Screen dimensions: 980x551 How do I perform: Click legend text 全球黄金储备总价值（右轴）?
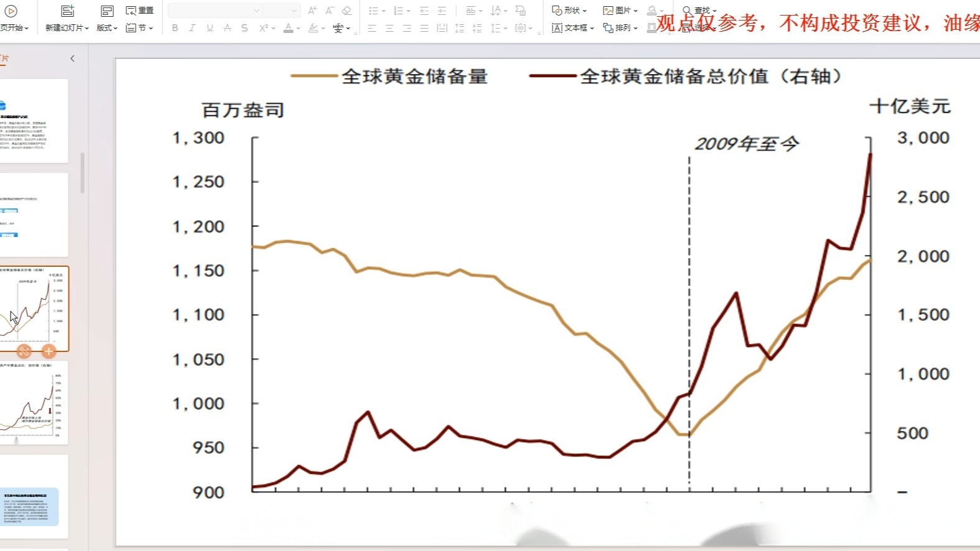click(711, 76)
